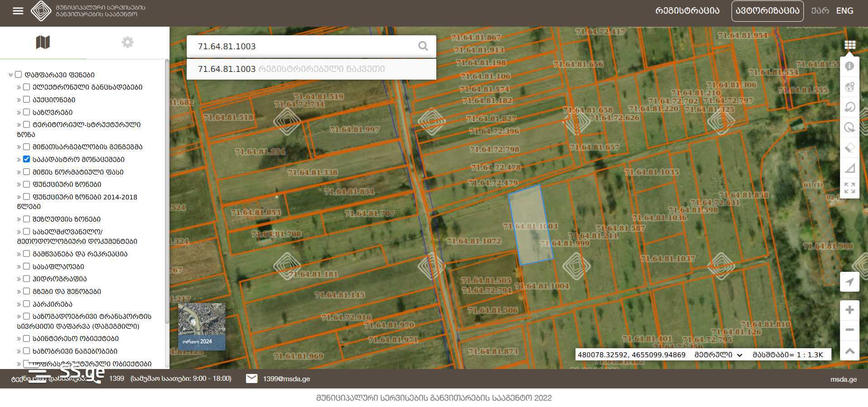
Task: Click the search magnifier icon
Action: tap(423, 46)
